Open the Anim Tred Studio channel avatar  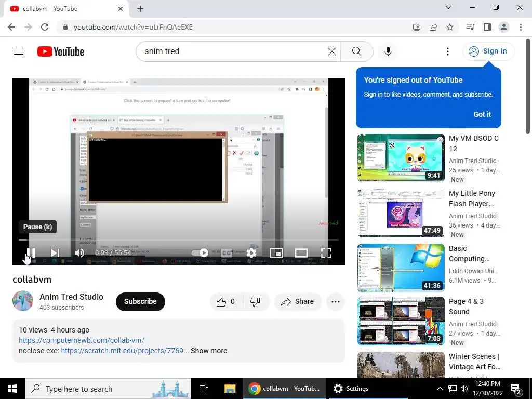pos(23,301)
